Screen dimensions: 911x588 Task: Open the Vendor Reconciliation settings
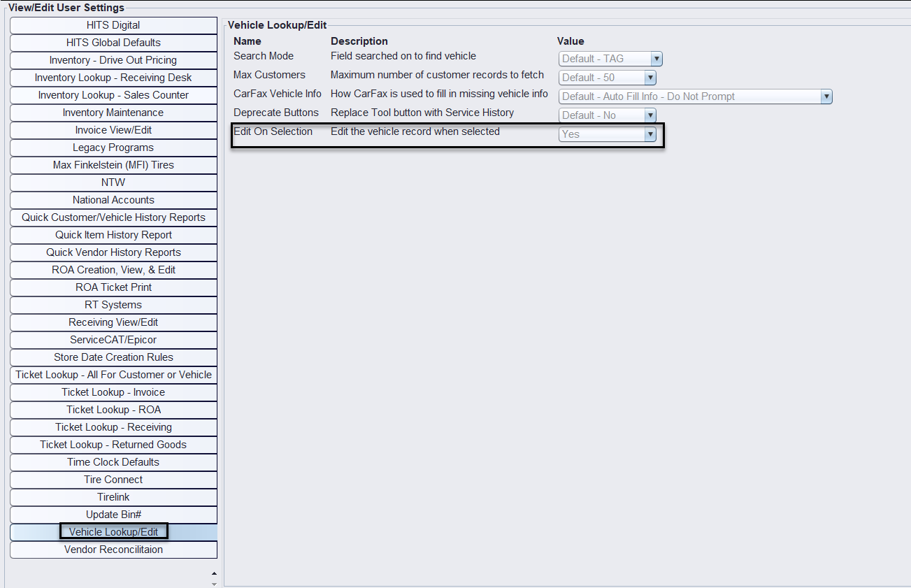113,550
